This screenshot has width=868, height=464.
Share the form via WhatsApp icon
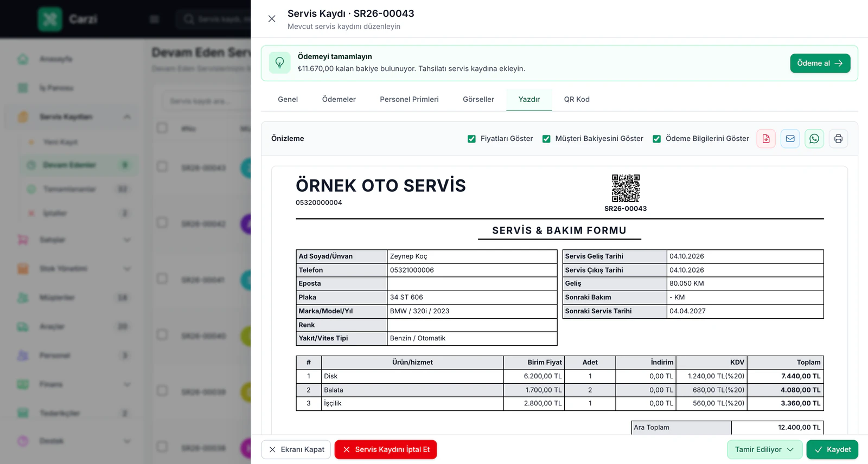(814, 139)
